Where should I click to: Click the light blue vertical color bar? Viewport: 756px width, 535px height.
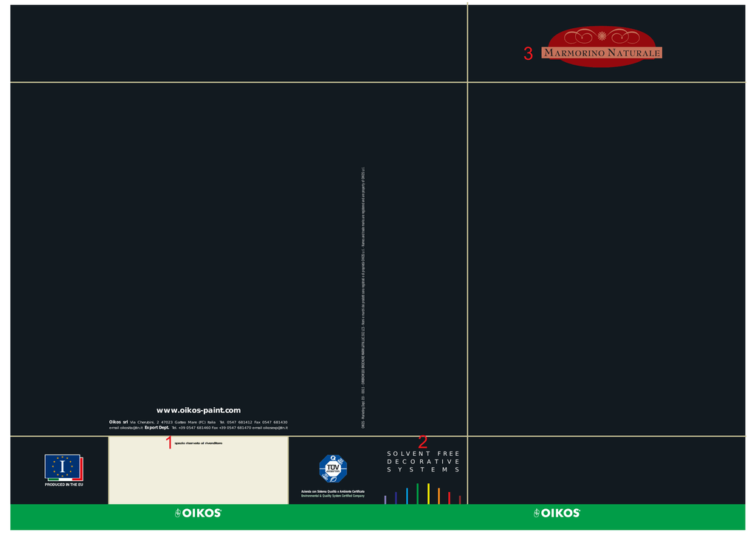(407, 496)
